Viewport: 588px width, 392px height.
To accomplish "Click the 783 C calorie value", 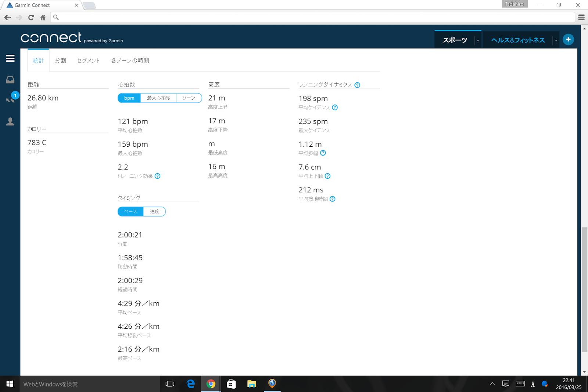I will [x=37, y=143].
